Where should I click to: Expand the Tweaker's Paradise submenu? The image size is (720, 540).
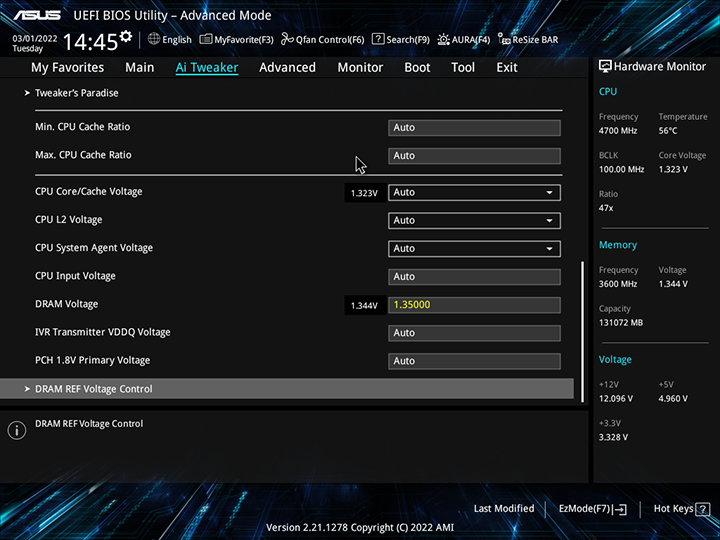[x=76, y=93]
